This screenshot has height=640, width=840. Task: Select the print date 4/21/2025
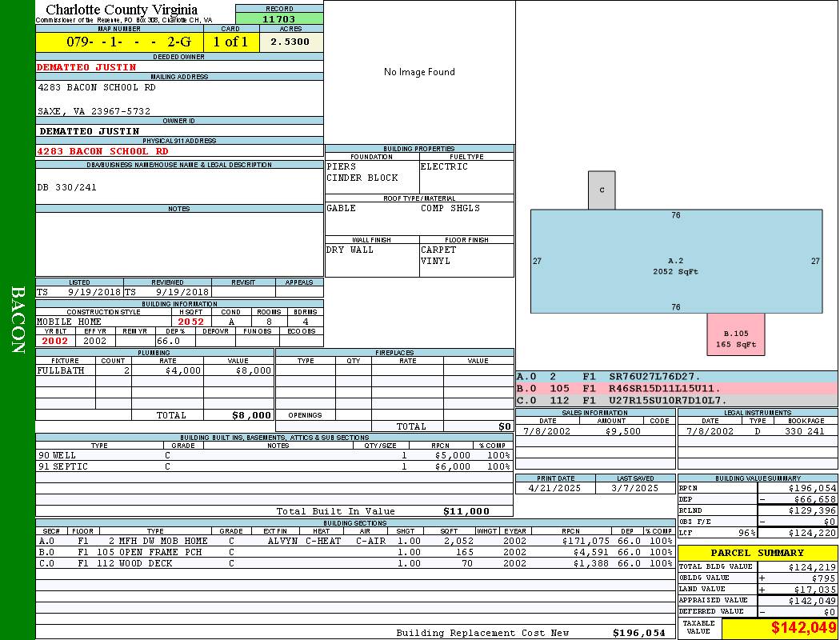554,489
